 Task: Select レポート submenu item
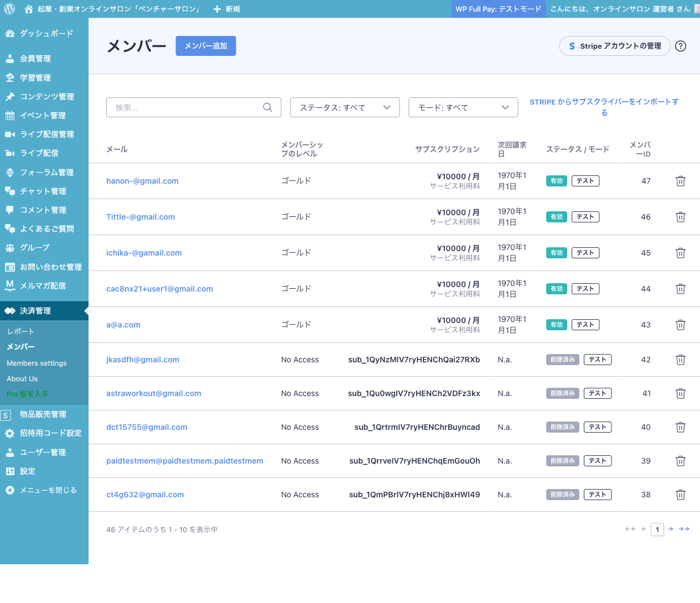pyautogui.click(x=20, y=331)
